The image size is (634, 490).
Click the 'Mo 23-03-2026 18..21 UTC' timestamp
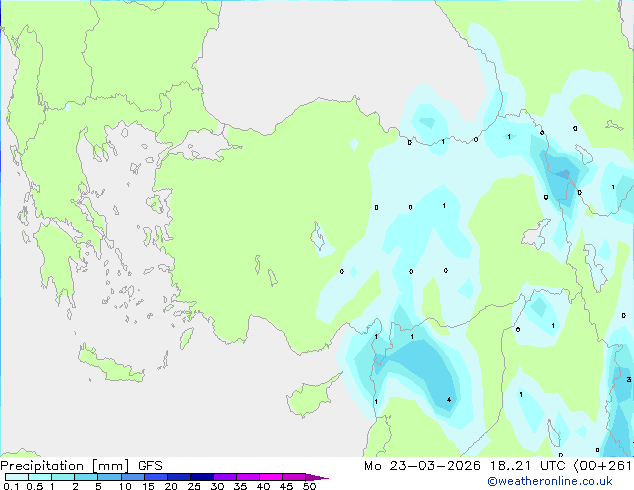pos(464,466)
